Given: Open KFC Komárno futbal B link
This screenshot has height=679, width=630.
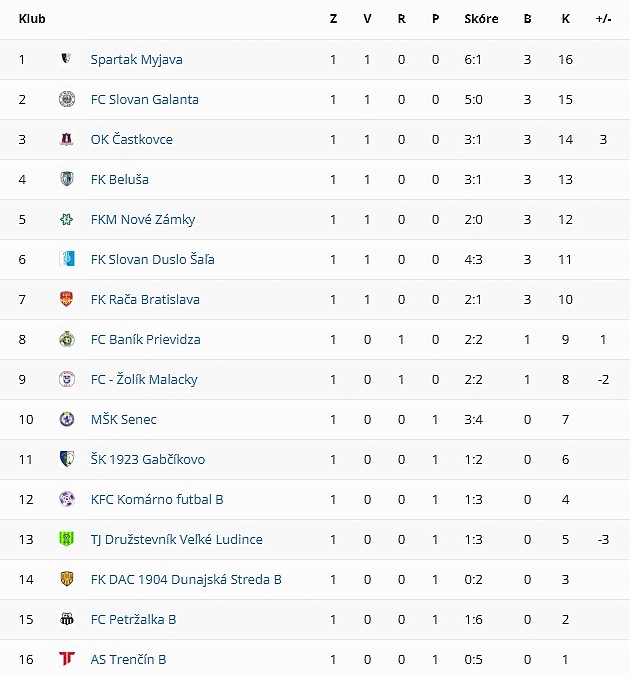Looking at the screenshot, I should (x=157, y=499).
